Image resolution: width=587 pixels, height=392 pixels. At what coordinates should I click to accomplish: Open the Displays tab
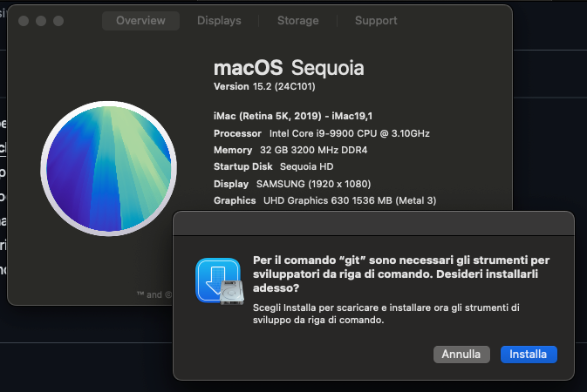(219, 21)
